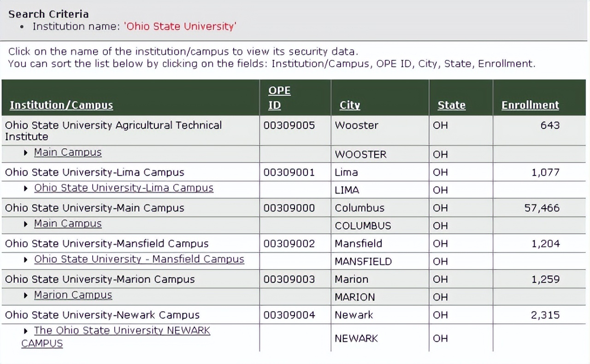Image resolution: width=590 pixels, height=364 pixels.
Task: Click the arrow bullet beside Marion Campus
Action: [26, 295]
